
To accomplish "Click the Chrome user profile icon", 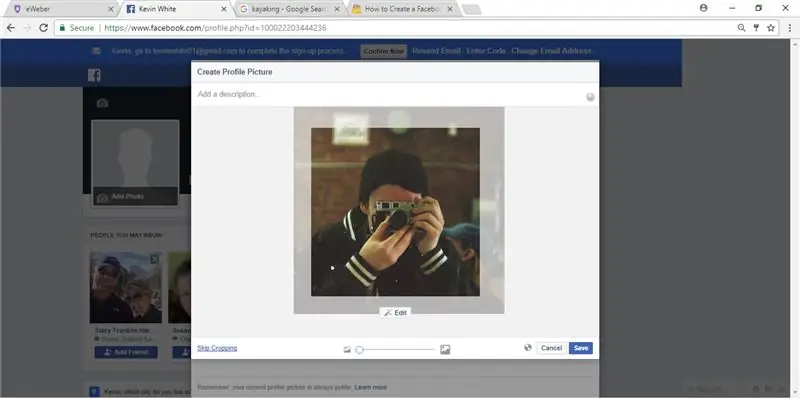I will click(704, 8).
